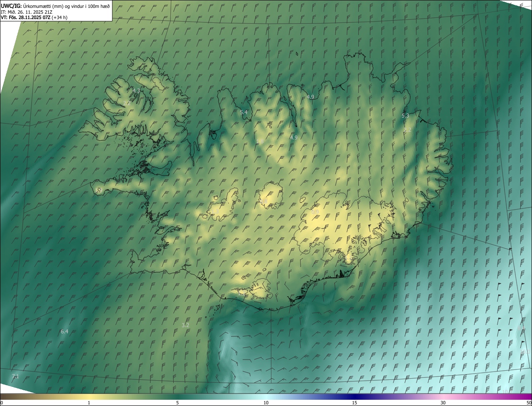Click the 7.1 value near the map corner
This screenshot has width=532, height=406.
[x=15, y=376]
